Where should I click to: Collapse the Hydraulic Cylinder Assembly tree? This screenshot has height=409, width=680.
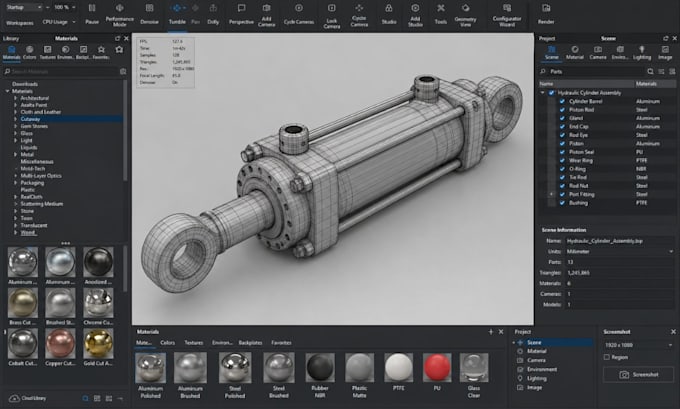click(543, 93)
